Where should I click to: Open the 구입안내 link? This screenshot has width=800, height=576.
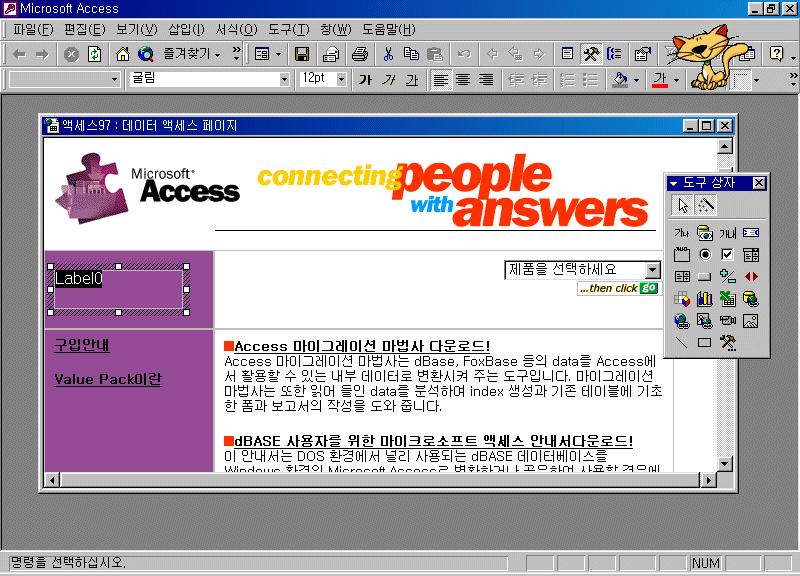click(82, 345)
